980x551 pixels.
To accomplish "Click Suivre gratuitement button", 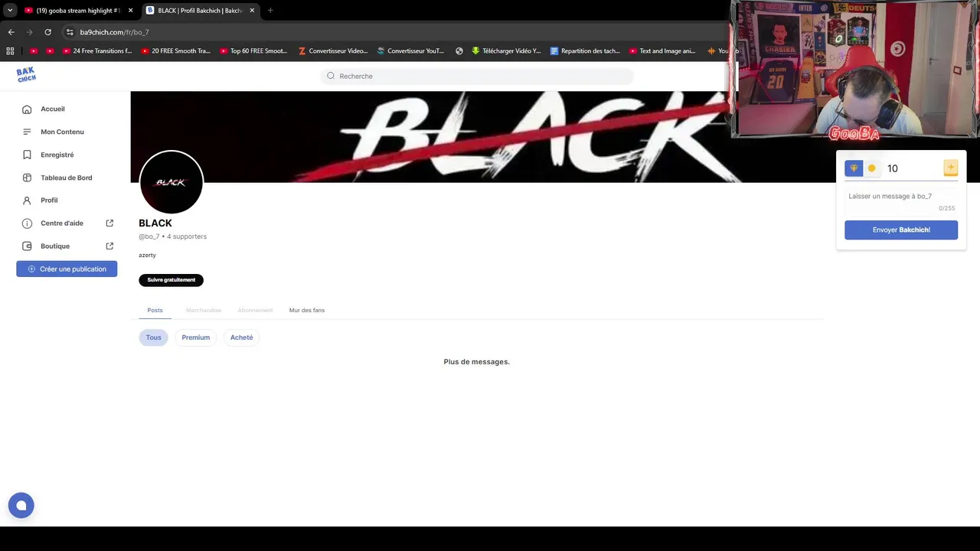I will pos(171,280).
